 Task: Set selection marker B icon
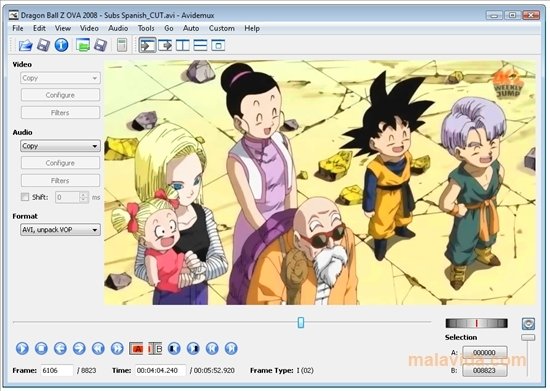point(155,349)
